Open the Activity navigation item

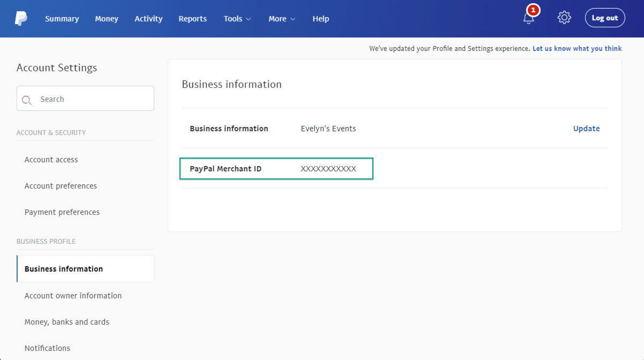[148, 18]
